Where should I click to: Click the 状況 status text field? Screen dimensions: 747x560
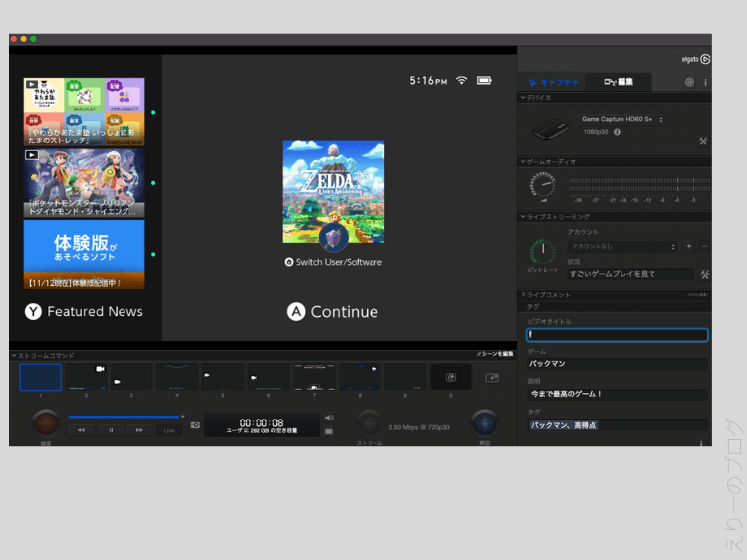click(630, 274)
